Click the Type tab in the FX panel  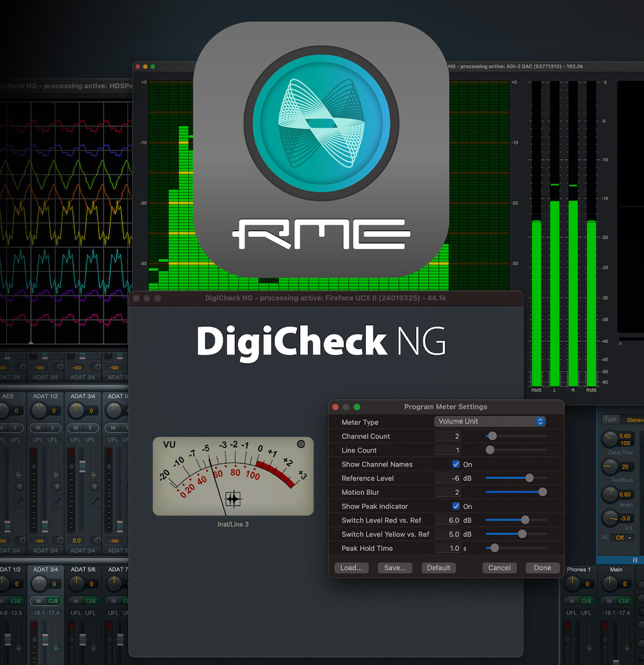pos(610,419)
